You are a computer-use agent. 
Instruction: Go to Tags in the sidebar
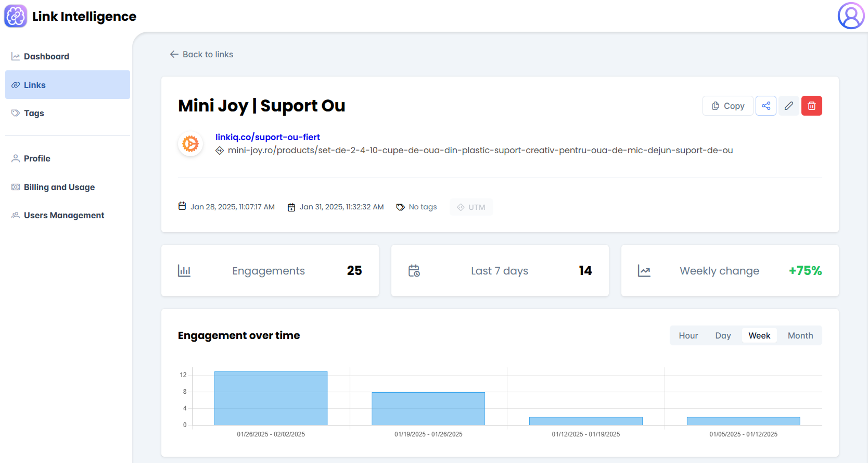(68, 113)
